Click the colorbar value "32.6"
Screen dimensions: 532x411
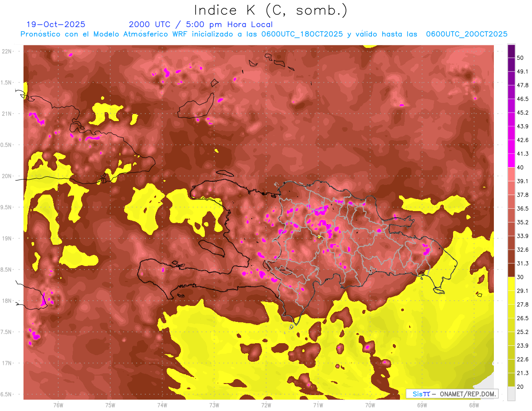click(x=522, y=250)
